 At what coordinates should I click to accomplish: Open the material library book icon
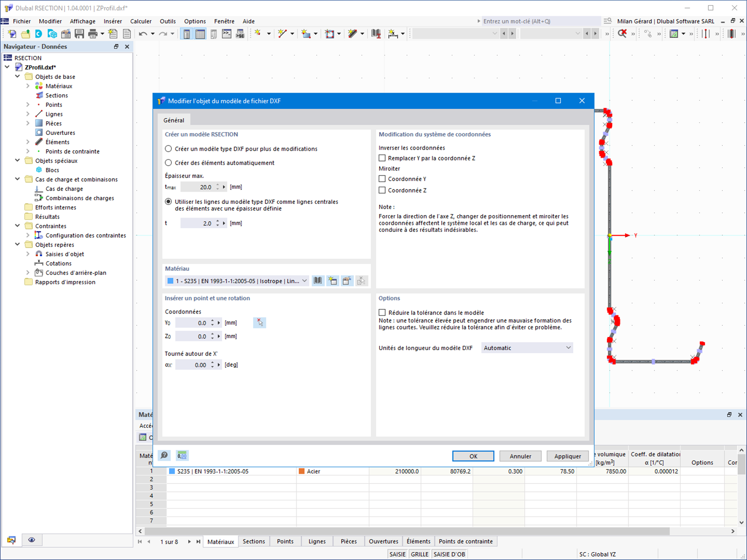click(318, 281)
